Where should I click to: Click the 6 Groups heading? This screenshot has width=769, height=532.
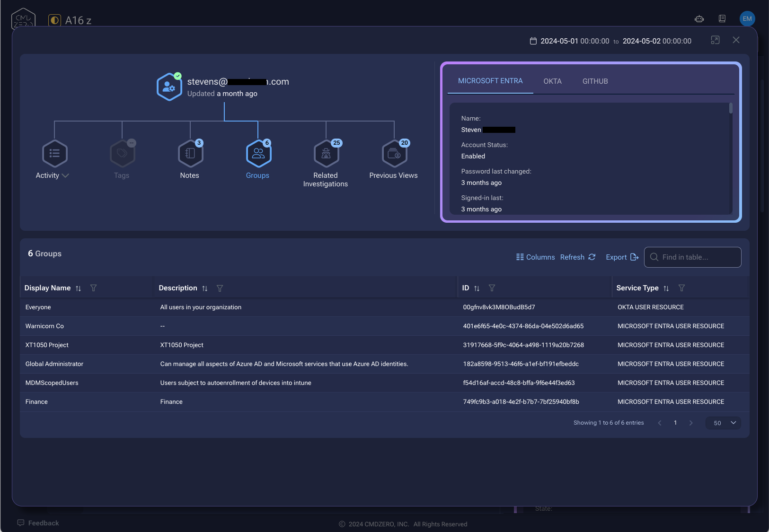44,253
